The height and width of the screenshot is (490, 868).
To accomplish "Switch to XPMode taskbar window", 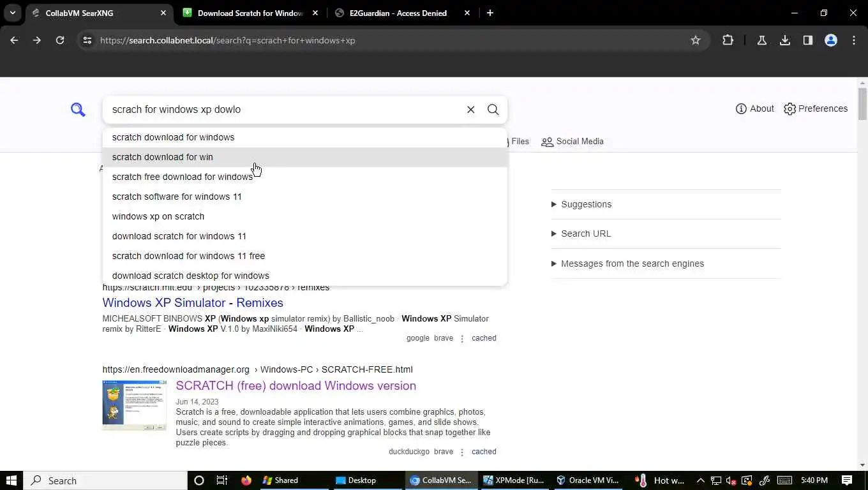I will point(514,480).
